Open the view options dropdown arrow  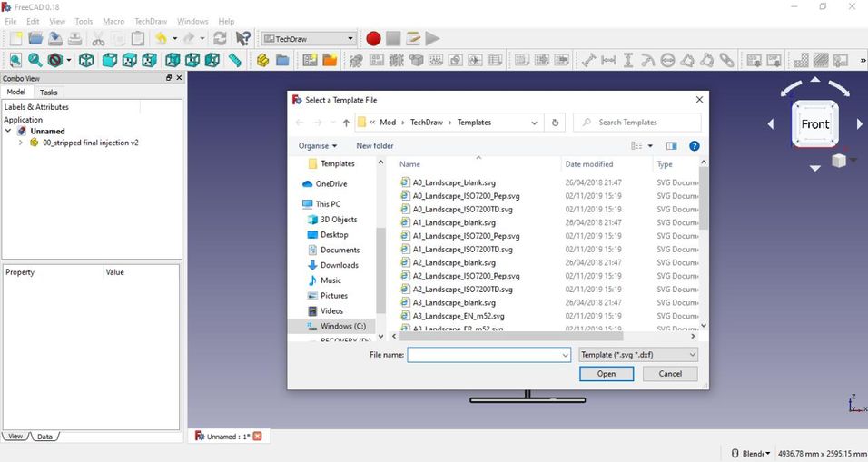pos(650,146)
